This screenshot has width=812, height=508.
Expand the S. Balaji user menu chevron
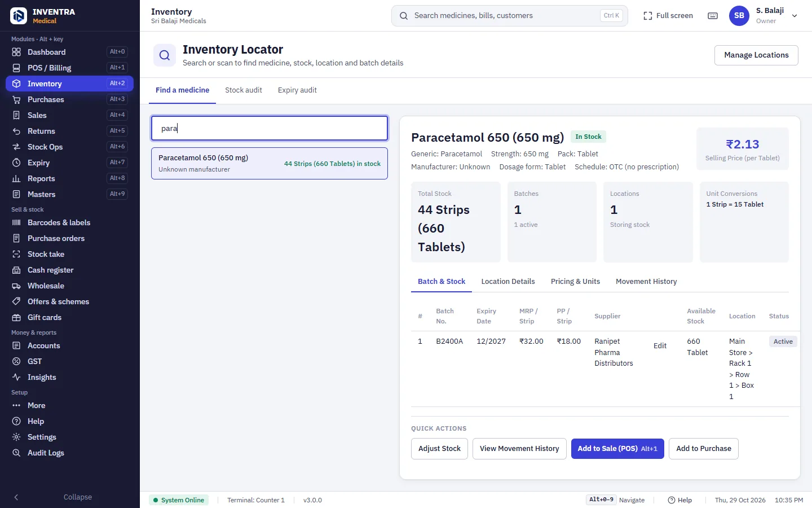(795, 16)
